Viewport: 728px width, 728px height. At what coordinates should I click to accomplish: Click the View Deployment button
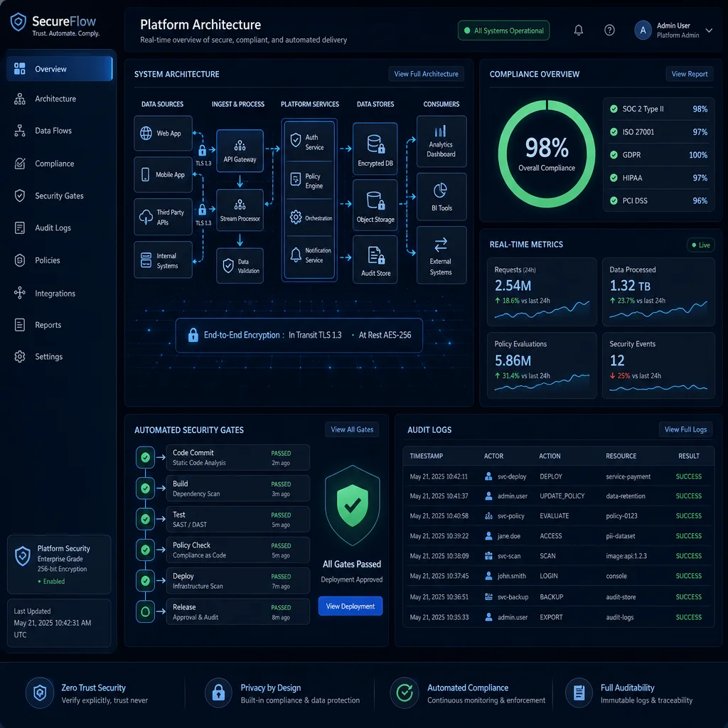click(x=350, y=606)
